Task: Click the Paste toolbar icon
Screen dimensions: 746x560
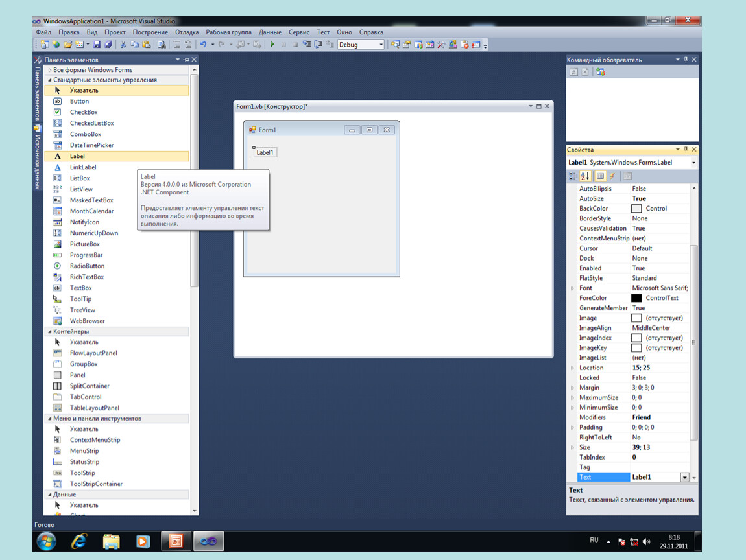Action: pos(147,45)
